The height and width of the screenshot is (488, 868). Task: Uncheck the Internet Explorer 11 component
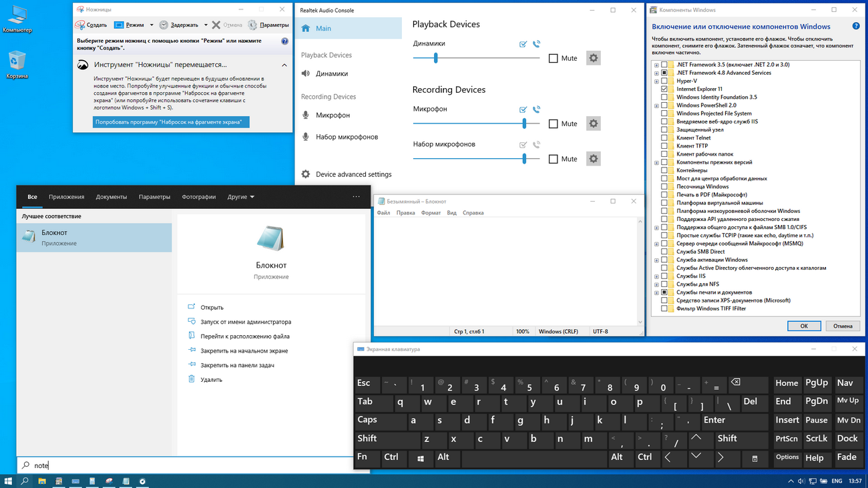[664, 89]
